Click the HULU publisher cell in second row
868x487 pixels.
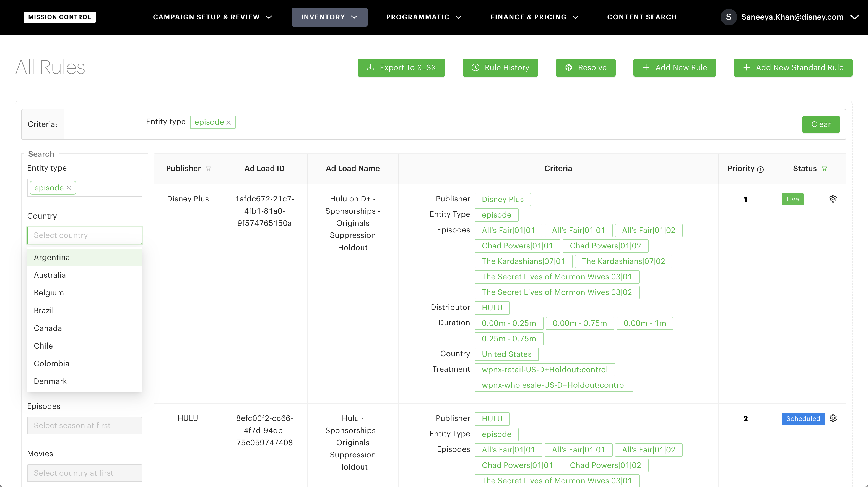click(188, 418)
